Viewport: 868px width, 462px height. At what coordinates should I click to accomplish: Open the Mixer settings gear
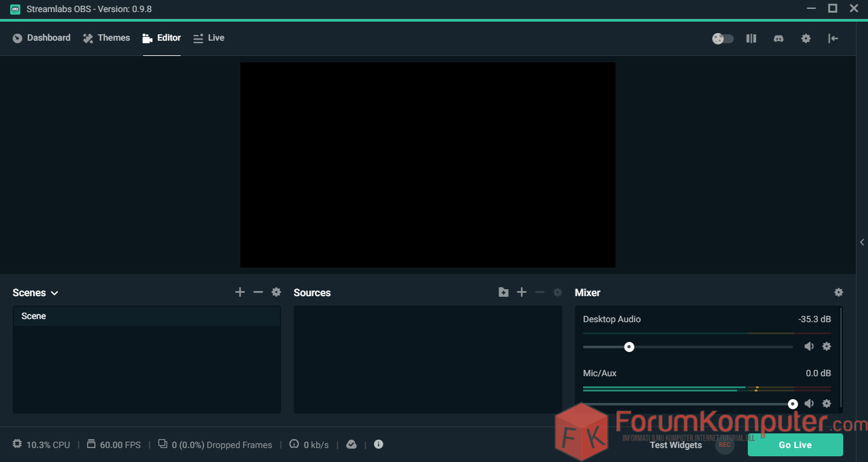tap(839, 292)
